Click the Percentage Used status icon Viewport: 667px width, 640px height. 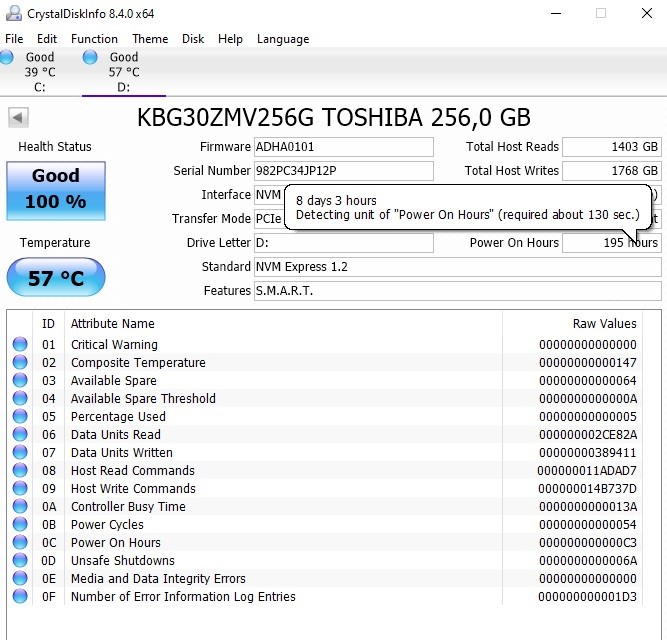[20, 416]
